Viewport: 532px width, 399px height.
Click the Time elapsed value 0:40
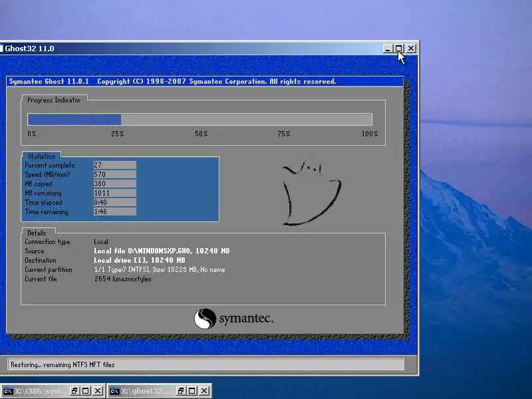point(114,202)
